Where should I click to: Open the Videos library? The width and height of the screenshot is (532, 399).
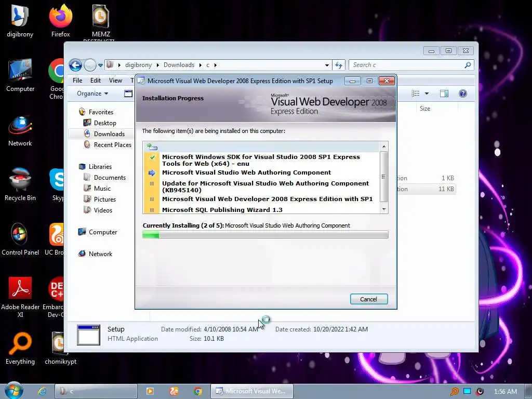tap(103, 210)
